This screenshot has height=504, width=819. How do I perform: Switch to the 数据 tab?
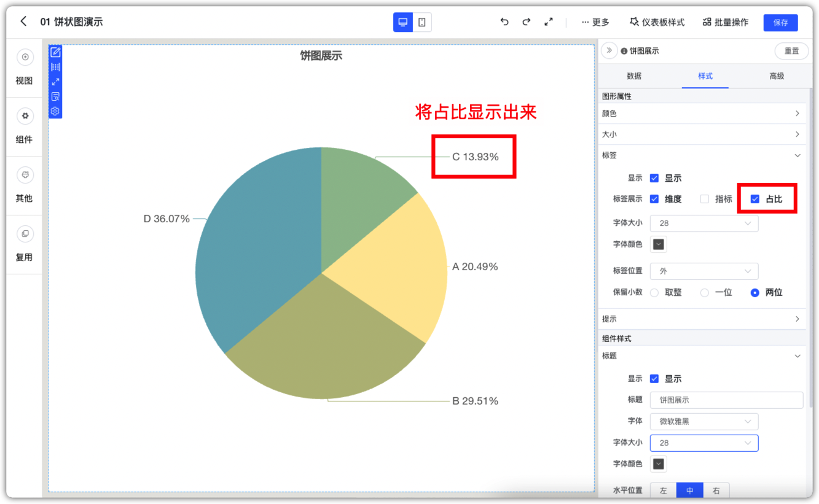(x=633, y=76)
